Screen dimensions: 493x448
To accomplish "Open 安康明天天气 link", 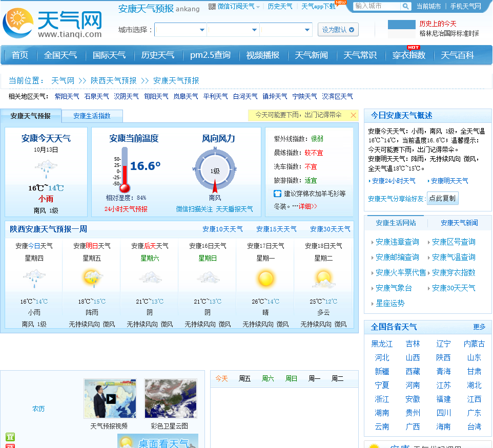I will coord(449,181).
